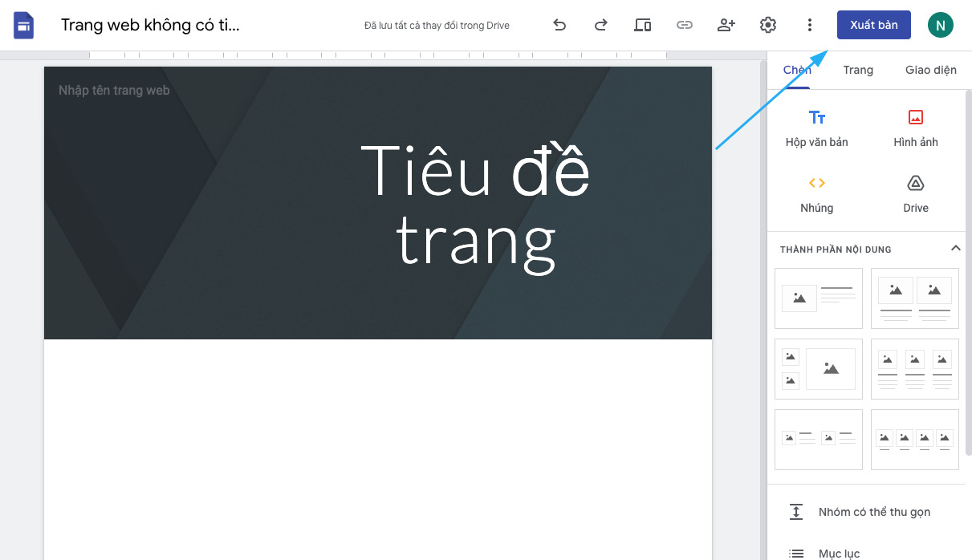Open site settings gear
Viewport: 972px width, 560px height.
click(767, 25)
